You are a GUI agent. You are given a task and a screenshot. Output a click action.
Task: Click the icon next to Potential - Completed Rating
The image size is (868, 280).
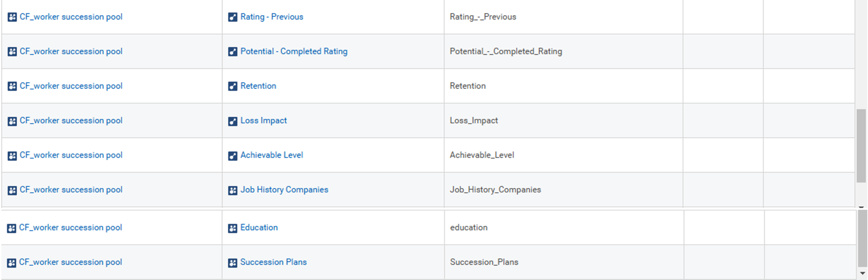pyautogui.click(x=233, y=52)
